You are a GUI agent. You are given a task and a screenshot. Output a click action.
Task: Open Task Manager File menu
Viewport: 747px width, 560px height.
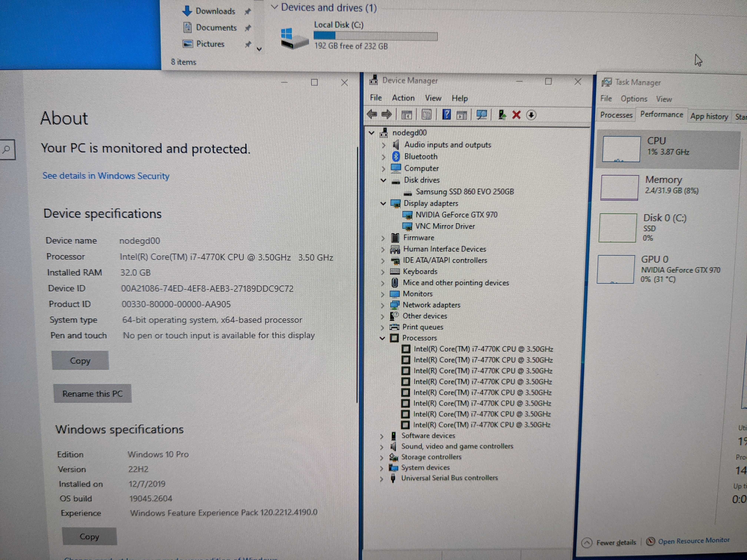click(x=606, y=99)
